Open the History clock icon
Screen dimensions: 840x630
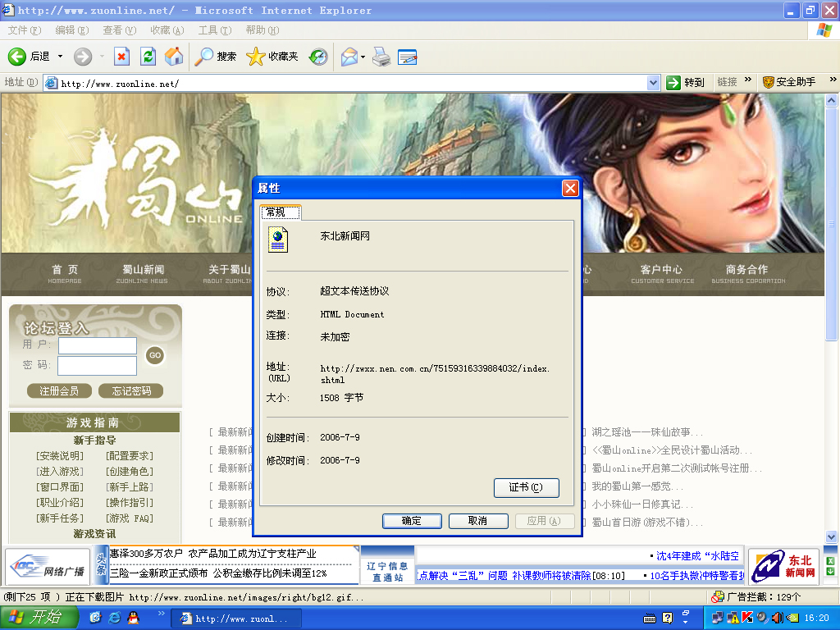click(x=318, y=57)
